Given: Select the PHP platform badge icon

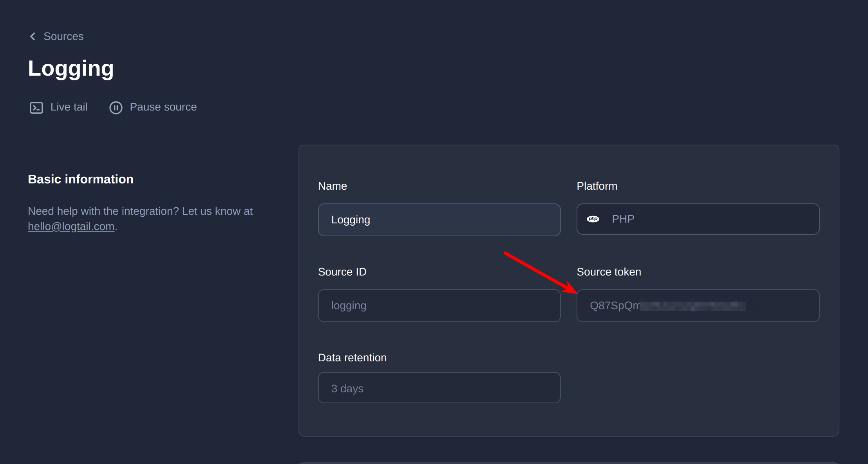Looking at the screenshot, I should 593,219.
